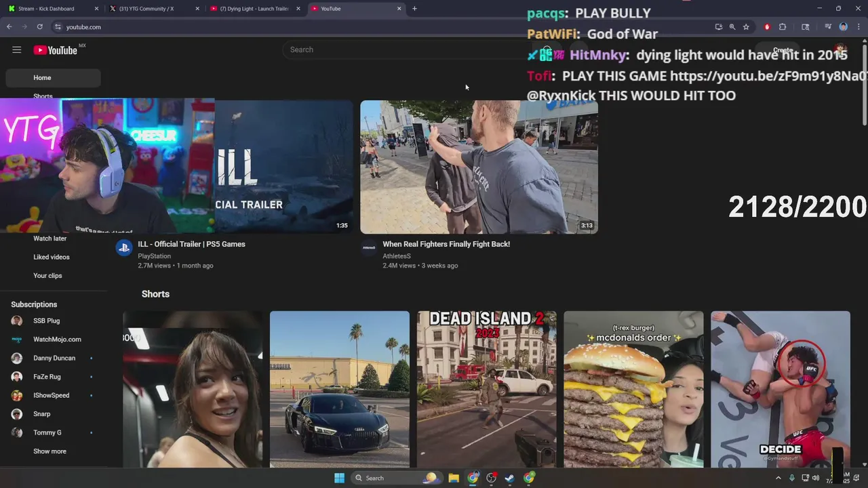This screenshot has height=488, width=868.
Task: Open FaZe Rug subscription channel
Action: tap(47, 377)
